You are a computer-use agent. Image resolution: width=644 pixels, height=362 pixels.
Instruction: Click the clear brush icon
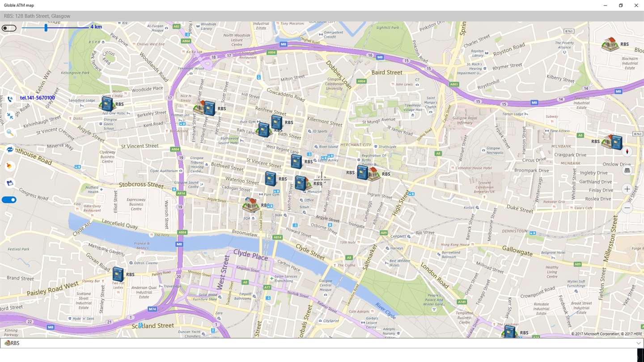(9, 166)
